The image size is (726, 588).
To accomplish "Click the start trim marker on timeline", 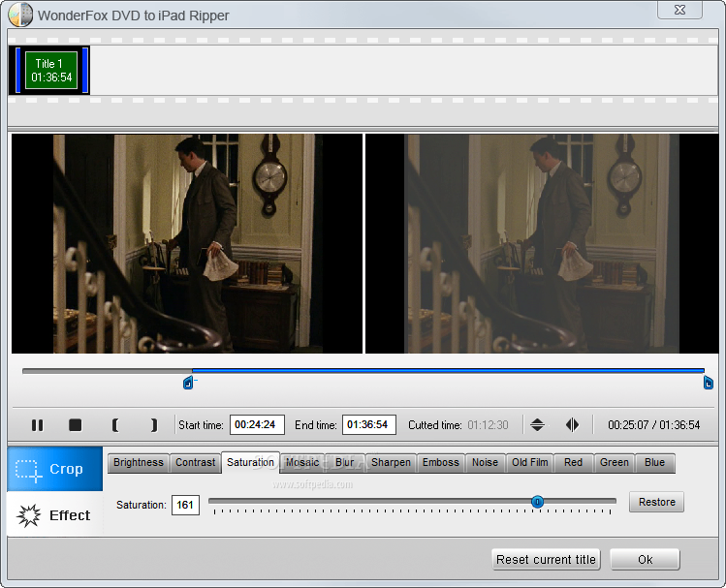I will tap(188, 383).
